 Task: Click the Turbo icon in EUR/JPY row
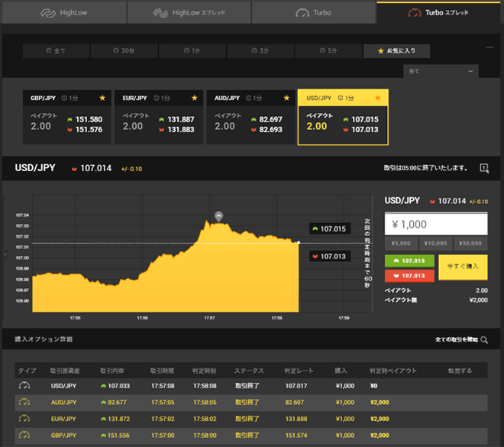pyautogui.click(x=24, y=419)
